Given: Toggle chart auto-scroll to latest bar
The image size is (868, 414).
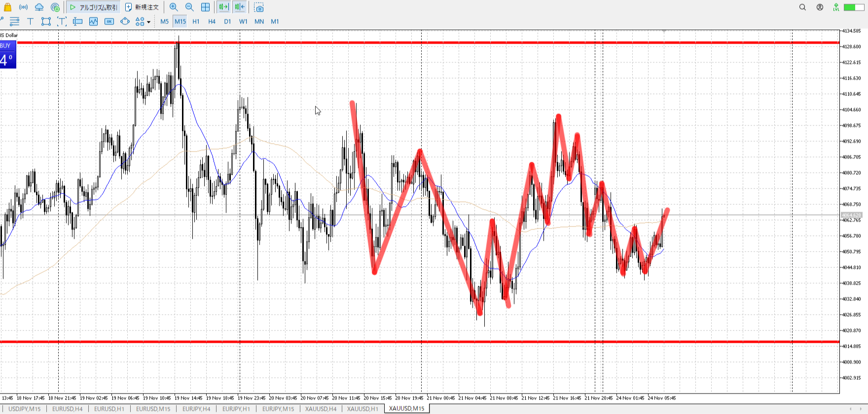Looking at the screenshot, I should [x=223, y=7].
